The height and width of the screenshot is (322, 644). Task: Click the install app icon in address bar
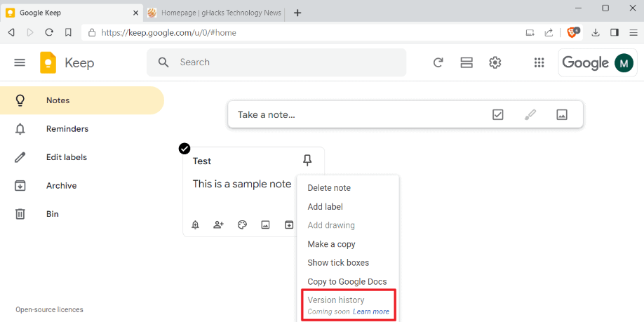tap(530, 32)
